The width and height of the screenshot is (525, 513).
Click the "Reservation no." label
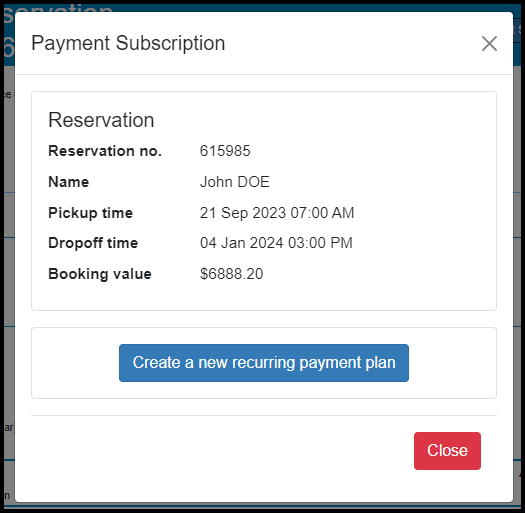pos(105,151)
